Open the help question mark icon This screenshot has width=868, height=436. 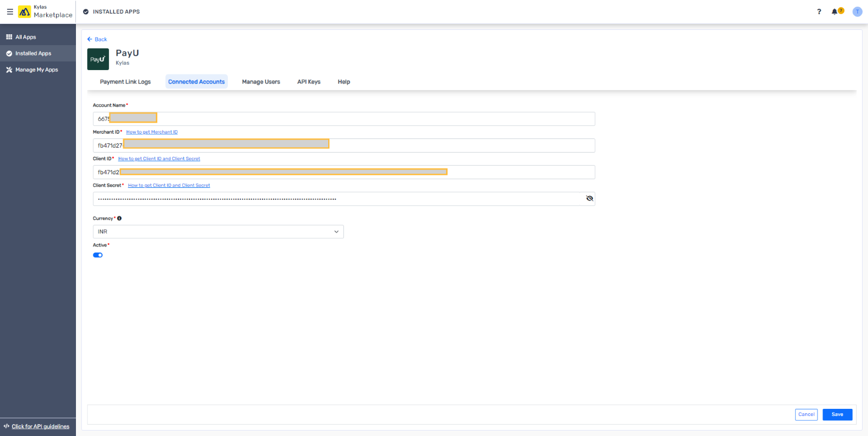click(x=819, y=11)
